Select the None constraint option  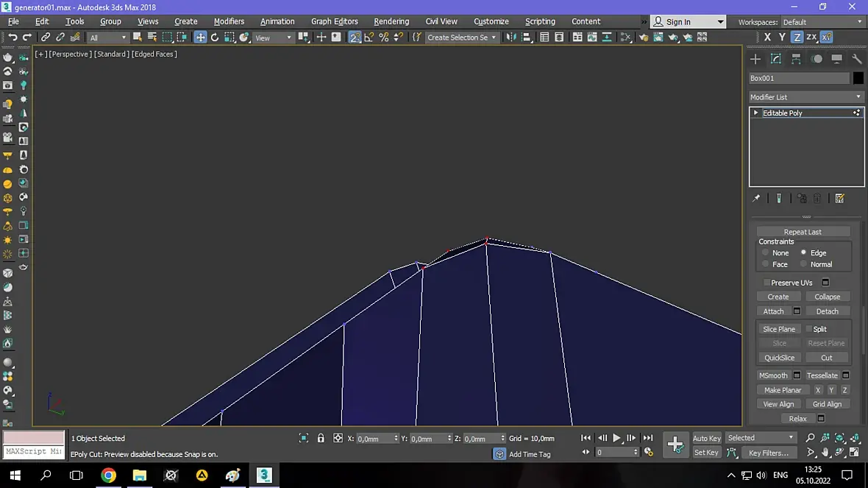pos(766,252)
